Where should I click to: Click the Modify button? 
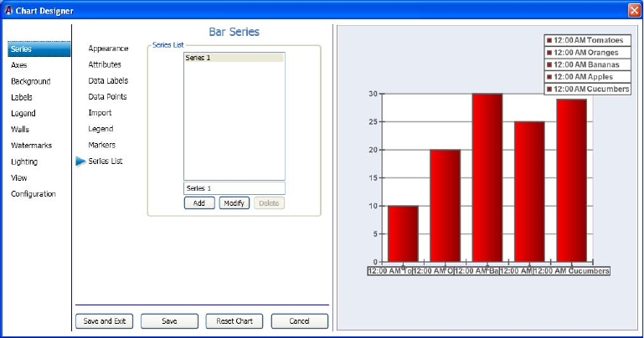(234, 203)
